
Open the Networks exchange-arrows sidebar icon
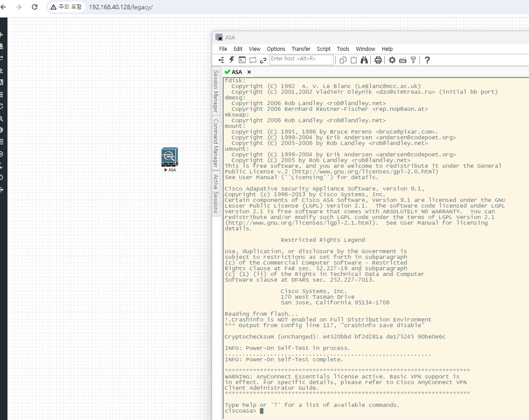[1, 58]
